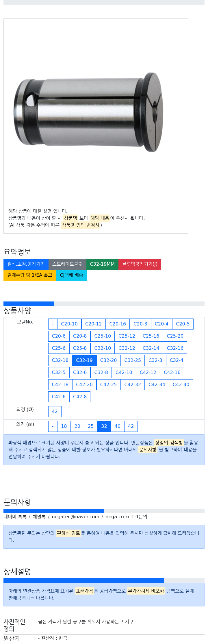Select model C20-10 option
This screenshot has width=208, height=644.
coord(69,324)
